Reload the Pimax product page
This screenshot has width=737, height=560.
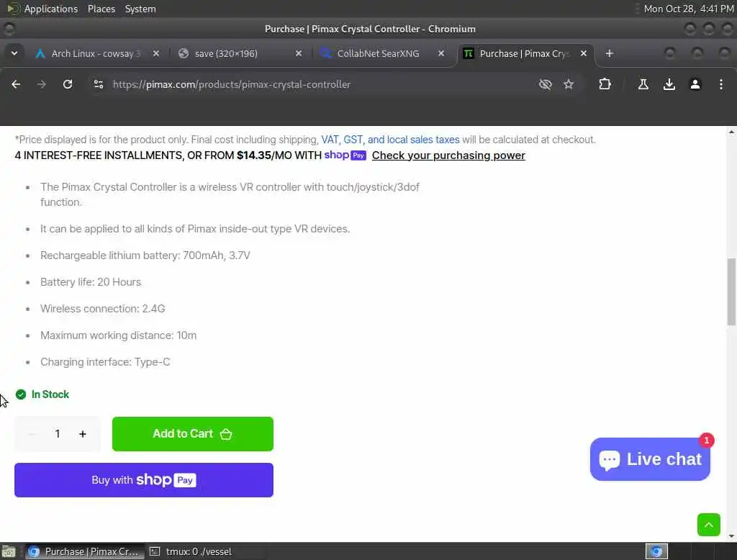[x=68, y=85]
